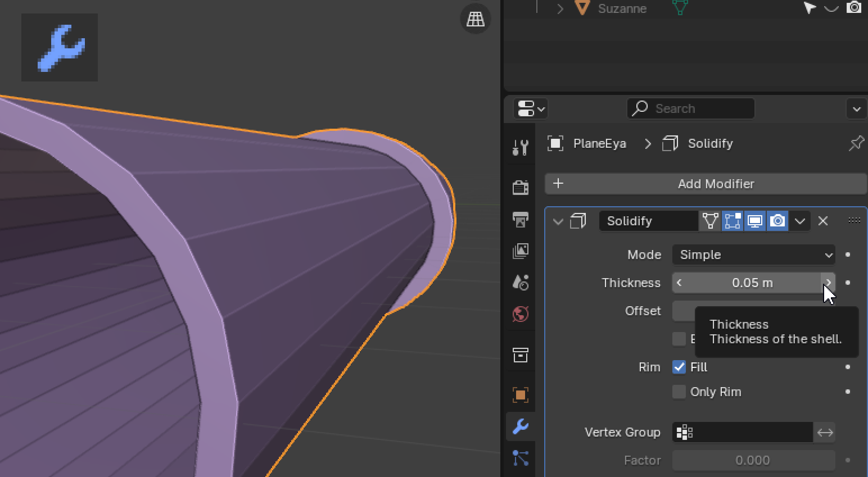Click the Solidify modifier icon in breadcrumb
The height and width of the screenshot is (477, 868).
click(670, 143)
